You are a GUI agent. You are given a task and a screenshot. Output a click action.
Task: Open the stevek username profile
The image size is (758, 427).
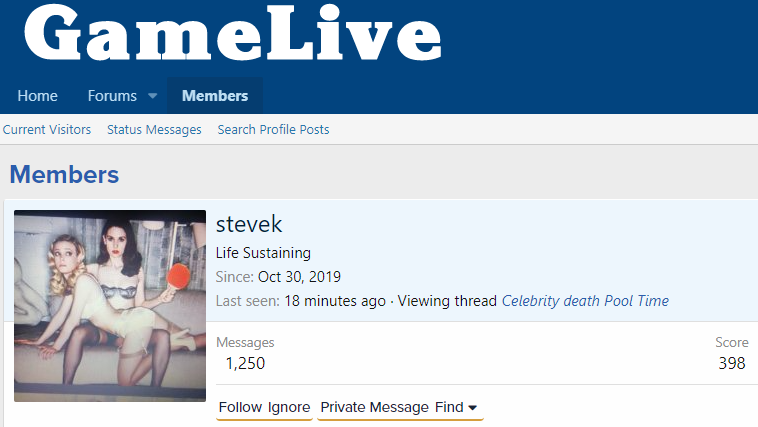(x=249, y=224)
